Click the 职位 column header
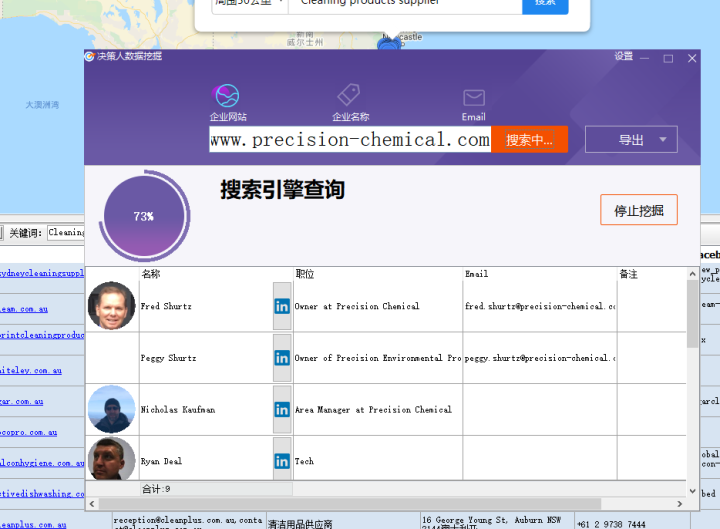The height and width of the screenshot is (529, 720). point(378,274)
